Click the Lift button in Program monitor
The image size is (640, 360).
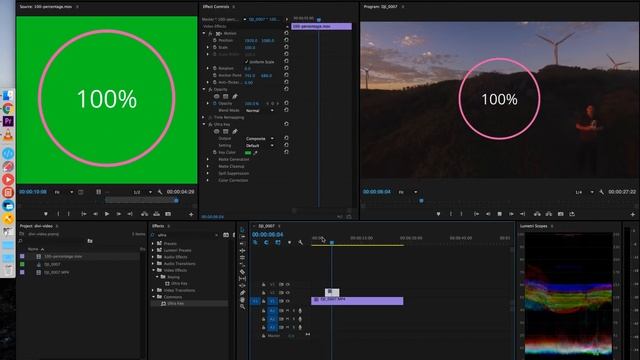coord(537,214)
